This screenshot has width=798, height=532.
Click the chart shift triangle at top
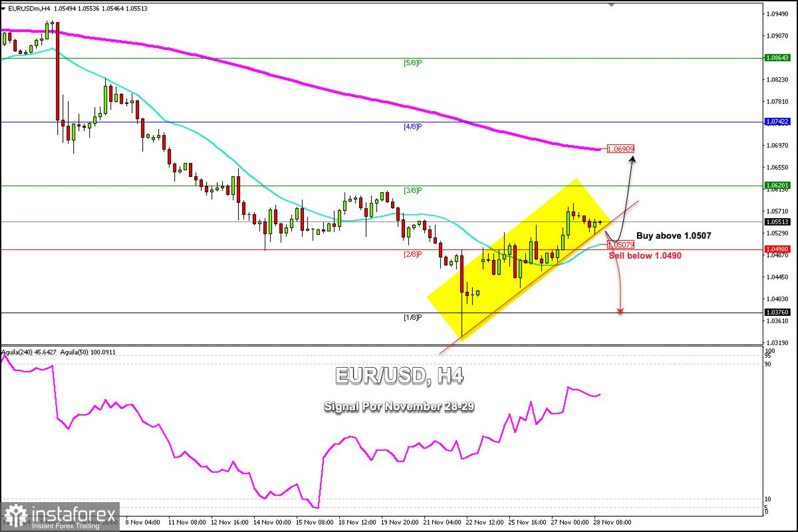[612, 5]
